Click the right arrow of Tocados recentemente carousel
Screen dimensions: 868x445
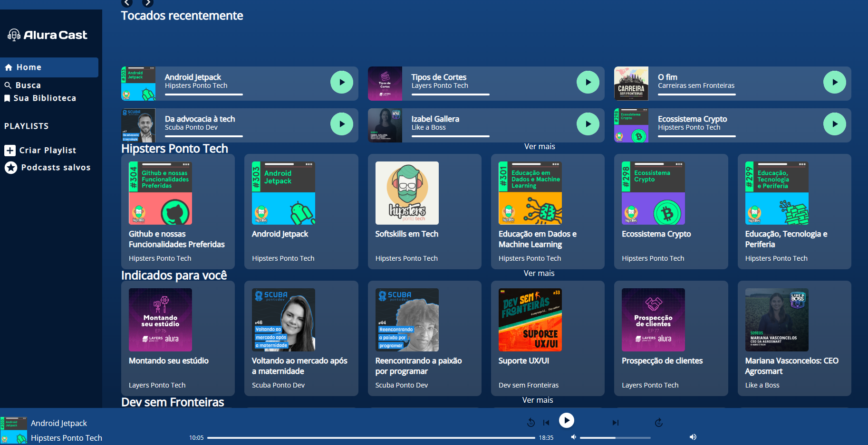(148, 3)
